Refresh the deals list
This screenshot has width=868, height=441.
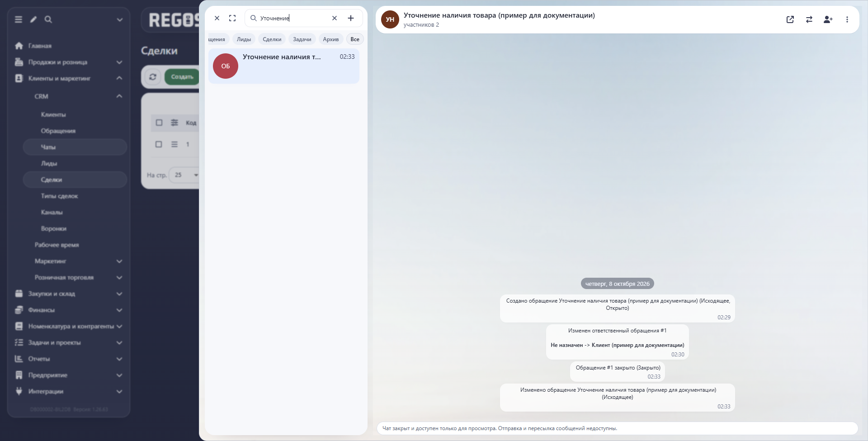click(x=153, y=77)
